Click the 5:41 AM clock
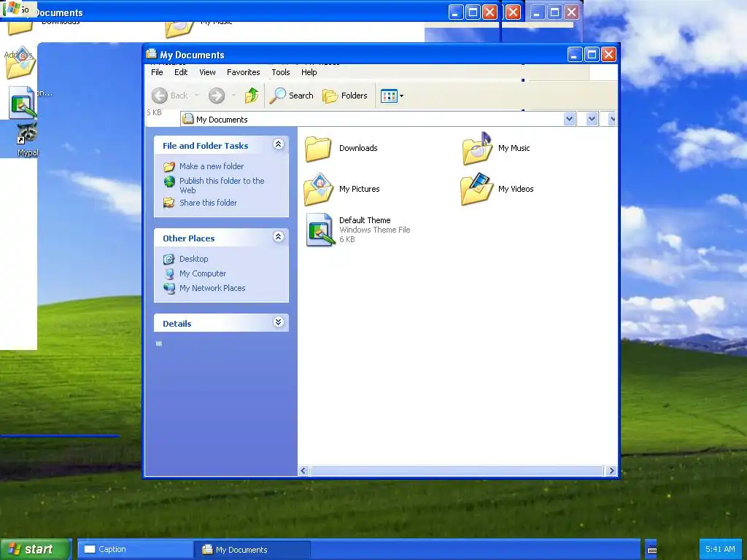Screen dimensions: 747x560 point(720,550)
